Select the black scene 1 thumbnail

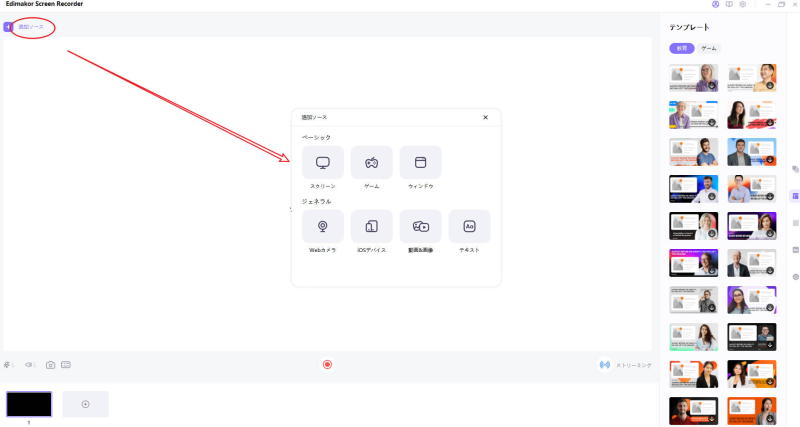pyautogui.click(x=29, y=404)
